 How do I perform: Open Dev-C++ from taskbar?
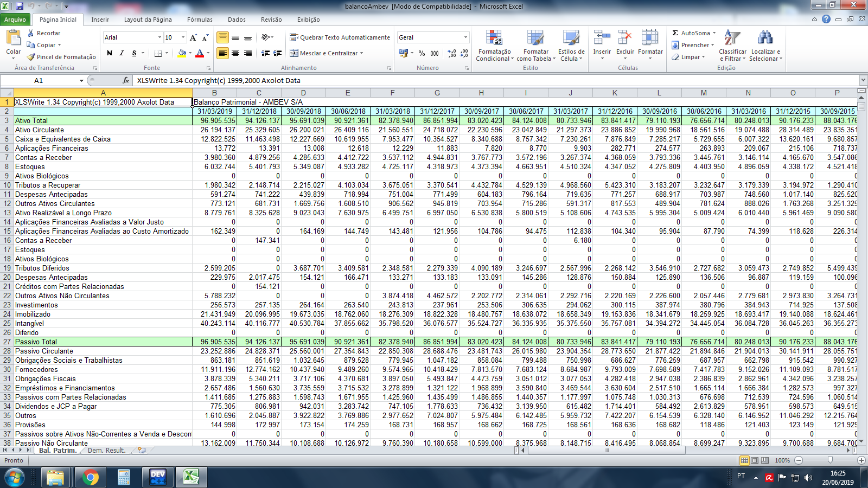pos(157,477)
